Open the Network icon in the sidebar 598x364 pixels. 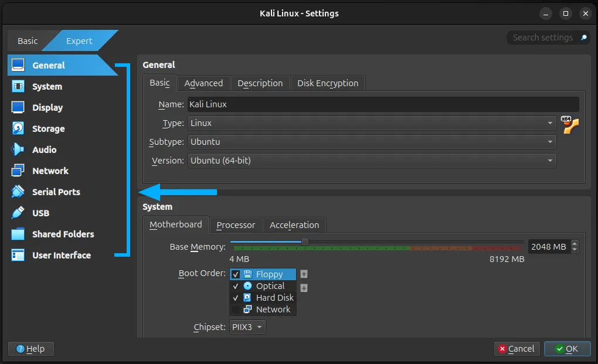pyautogui.click(x=18, y=171)
